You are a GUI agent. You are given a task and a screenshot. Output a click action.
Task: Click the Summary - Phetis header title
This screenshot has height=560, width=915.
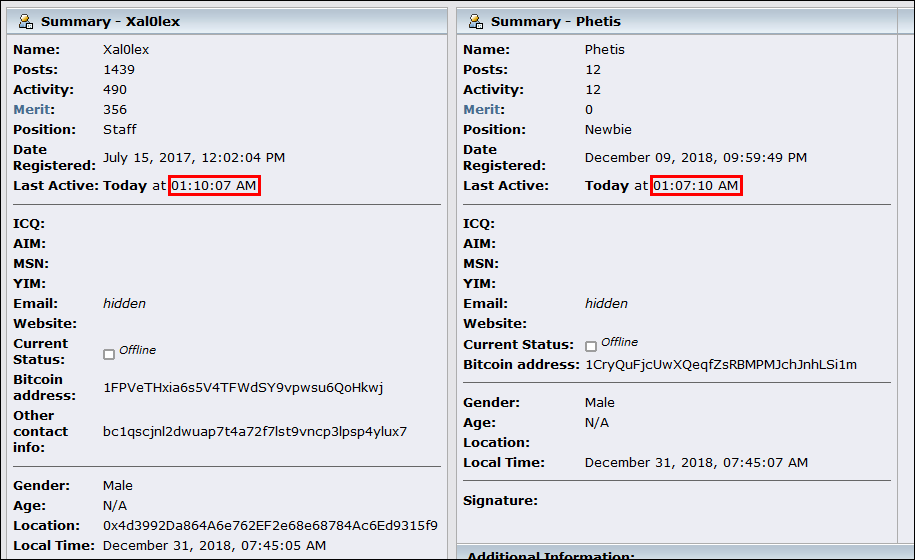556,22
